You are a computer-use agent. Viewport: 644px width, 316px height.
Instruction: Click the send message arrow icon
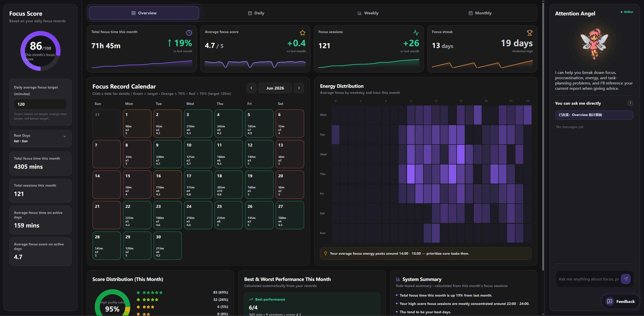click(626, 279)
